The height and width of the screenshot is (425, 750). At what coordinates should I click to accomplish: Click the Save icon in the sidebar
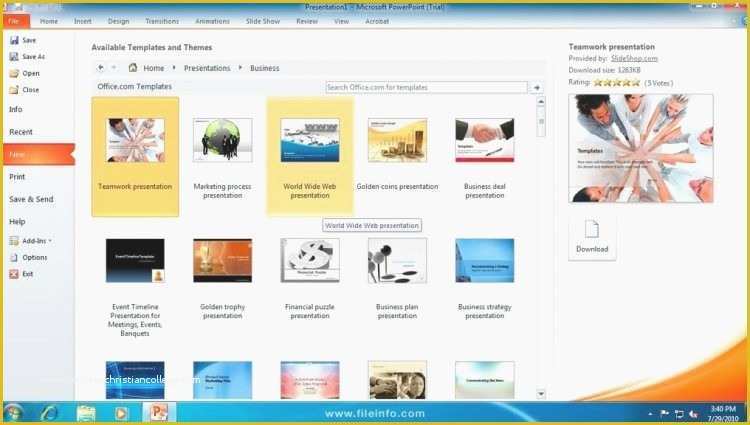click(x=14, y=40)
